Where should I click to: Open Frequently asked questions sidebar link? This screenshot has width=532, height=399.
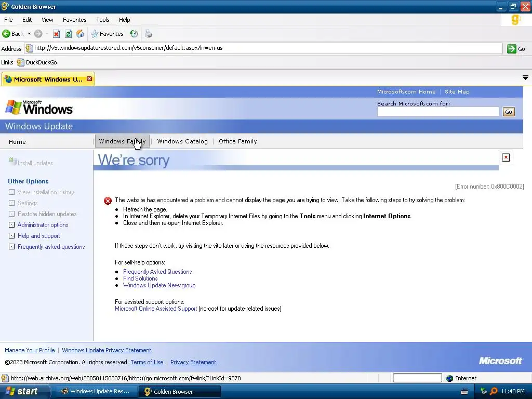[x=51, y=247]
